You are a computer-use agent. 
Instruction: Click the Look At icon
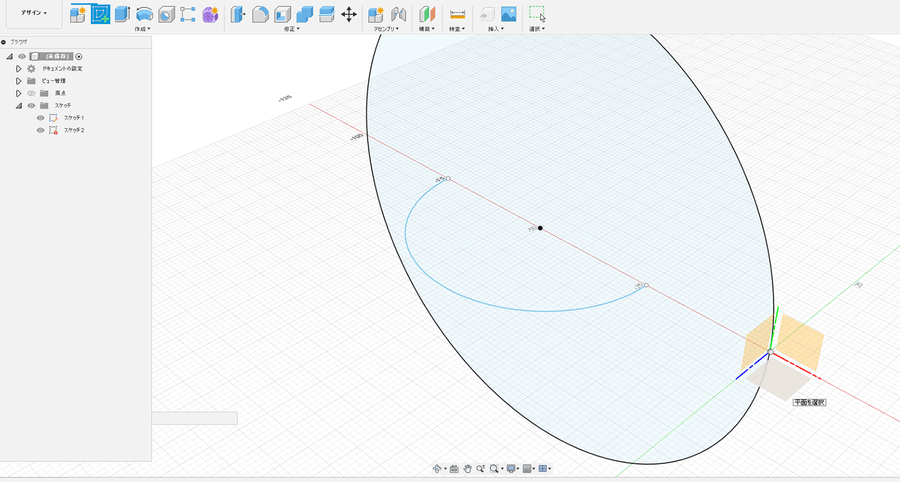454,469
